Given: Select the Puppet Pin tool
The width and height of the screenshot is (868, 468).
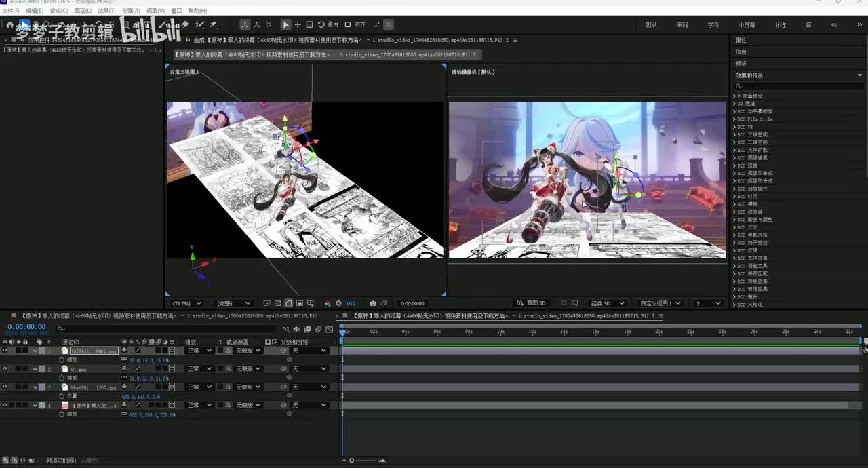Looking at the screenshot, I should tap(214, 25).
